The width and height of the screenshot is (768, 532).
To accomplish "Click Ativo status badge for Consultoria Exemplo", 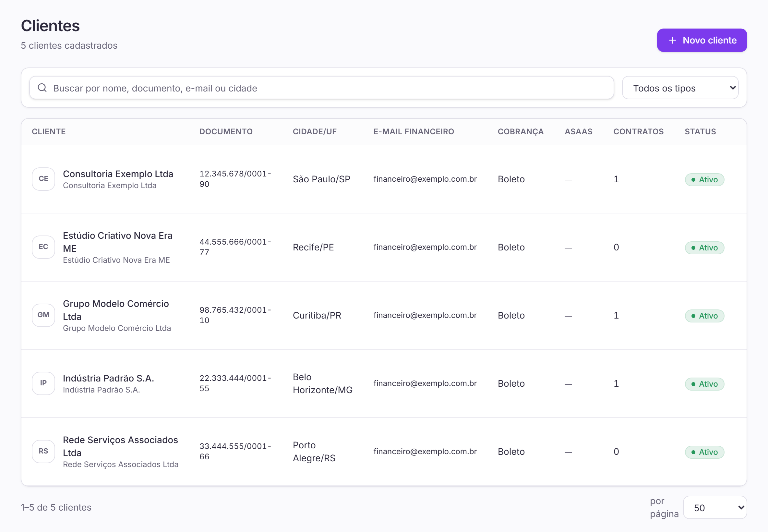I will pyautogui.click(x=704, y=180).
